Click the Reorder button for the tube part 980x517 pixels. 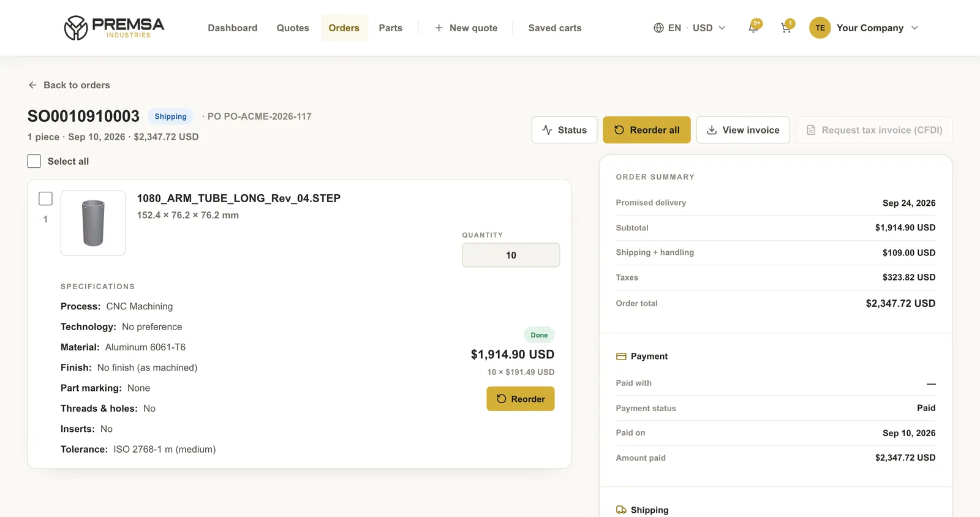(521, 399)
